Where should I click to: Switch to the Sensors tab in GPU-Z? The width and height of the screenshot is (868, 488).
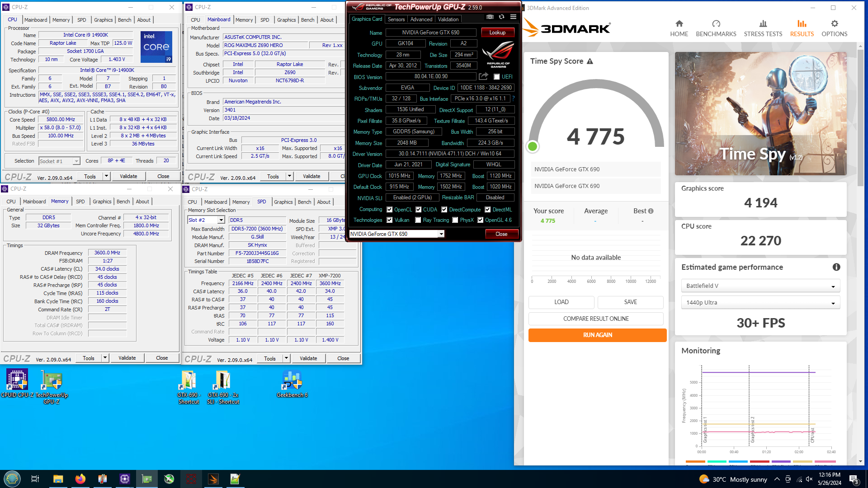pos(396,19)
